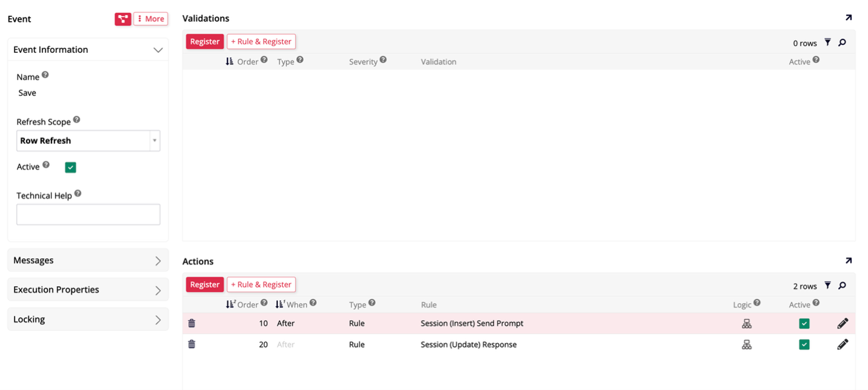The height and width of the screenshot is (390, 868).
Task: Click + Rule & Register under Actions
Action: [261, 284]
